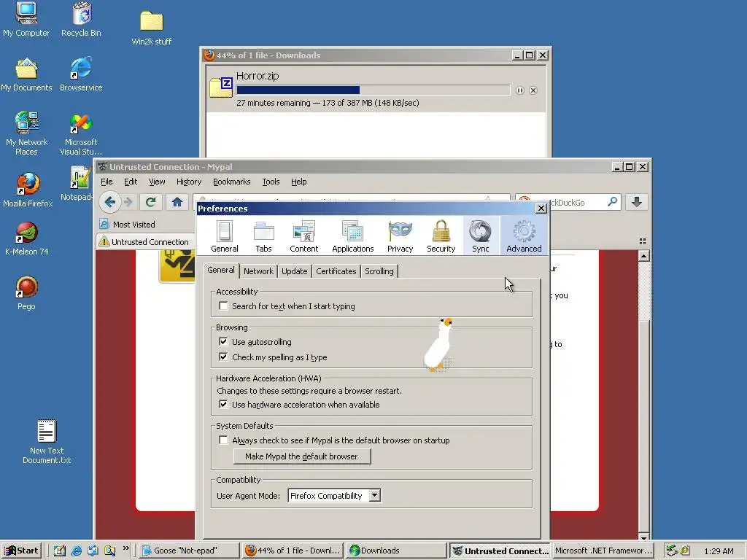The height and width of the screenshot is (560, 747).
Task: Open the Tools menu in Mypal
Action: (x=271, y=182)
